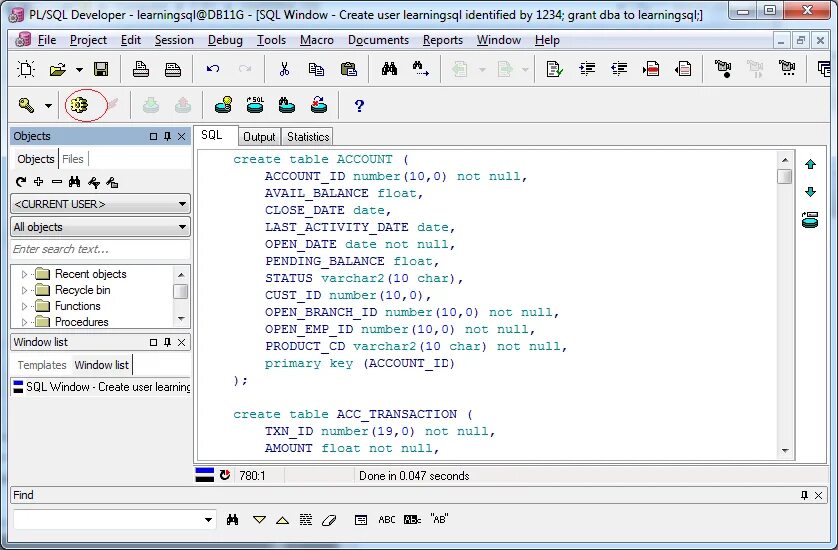Click the Beautifier document checkmark icon
Screen dimensions: 838x550
pyautogui.click(x=554, y=69)
